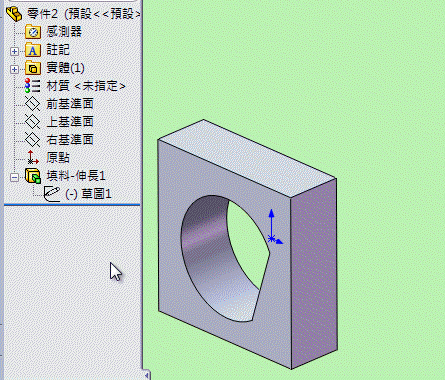Select the text 零件2 (預設<<預設>
Screen dimensions: 445x380
pyautogui.click(x=83, y=14)
